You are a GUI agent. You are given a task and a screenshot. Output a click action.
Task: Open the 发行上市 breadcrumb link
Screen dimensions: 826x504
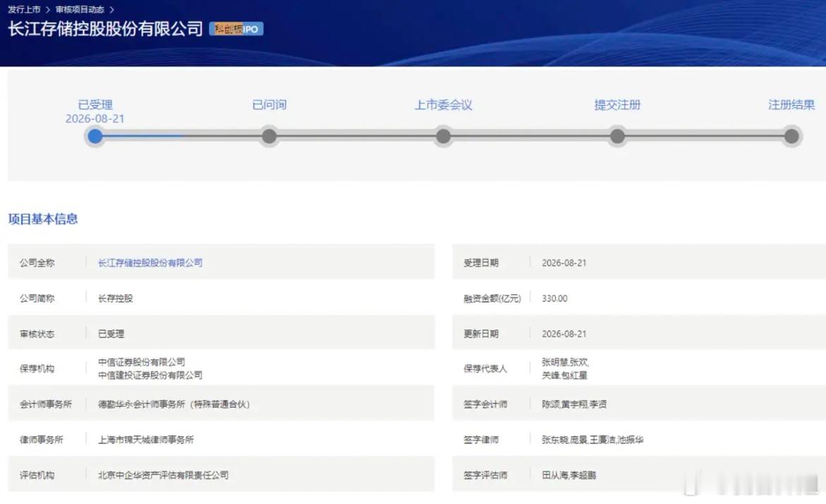pos(24,9)
